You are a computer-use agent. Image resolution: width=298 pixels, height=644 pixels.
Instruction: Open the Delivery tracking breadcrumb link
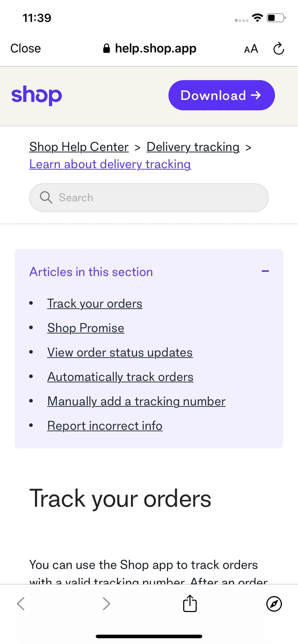(x=193, y=147)
